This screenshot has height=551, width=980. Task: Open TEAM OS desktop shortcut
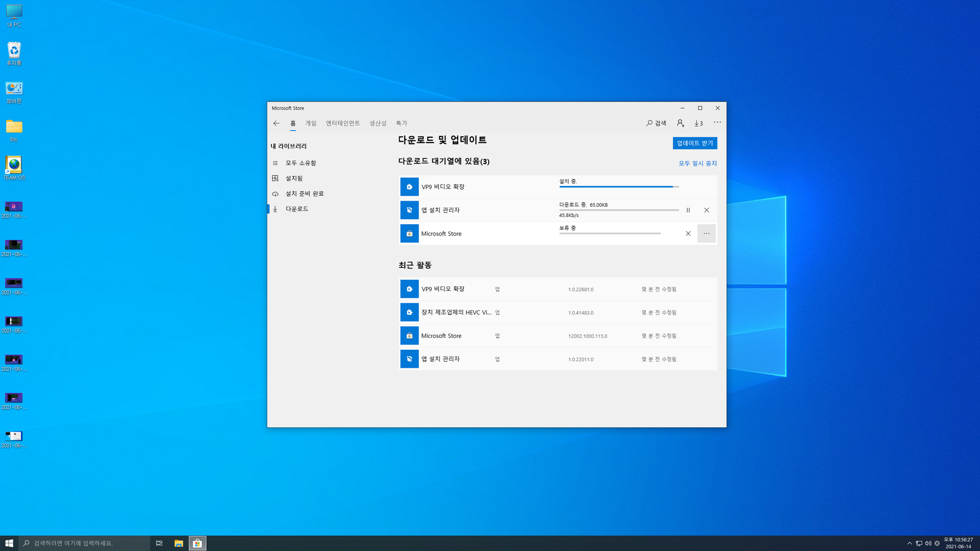coord(14,169)
